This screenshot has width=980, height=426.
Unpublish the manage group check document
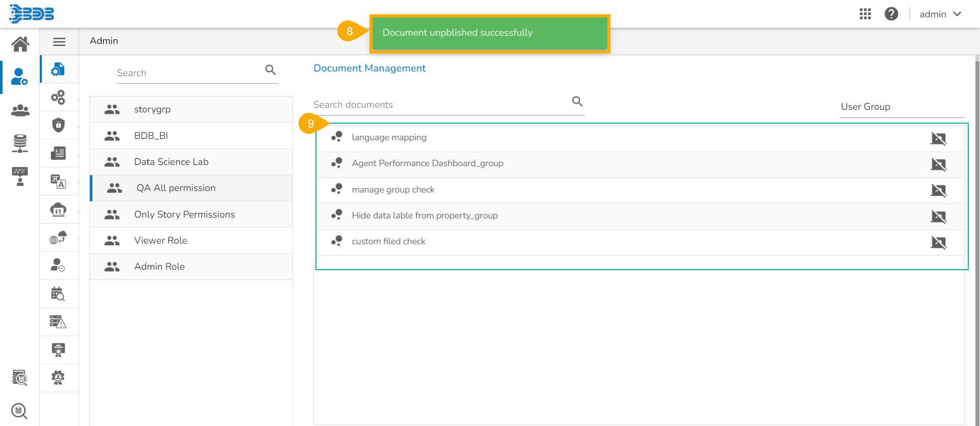[x=938, y=191]
